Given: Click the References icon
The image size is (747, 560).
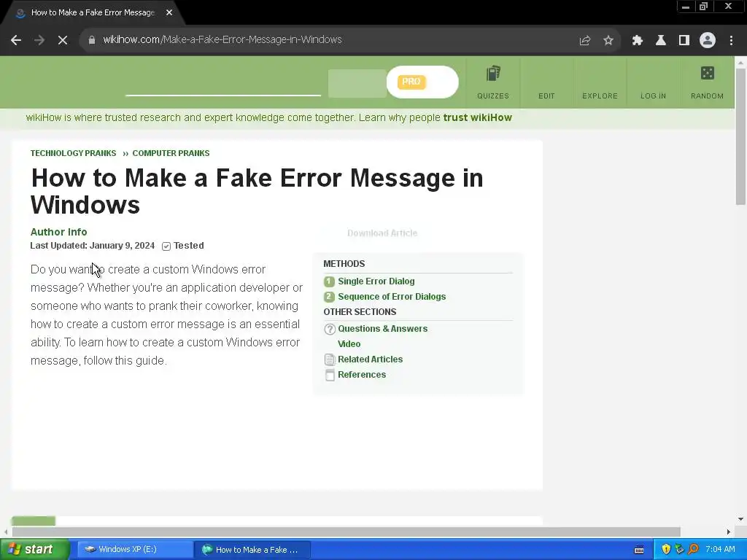Looking at the screenshot, I should click(330, 376).
